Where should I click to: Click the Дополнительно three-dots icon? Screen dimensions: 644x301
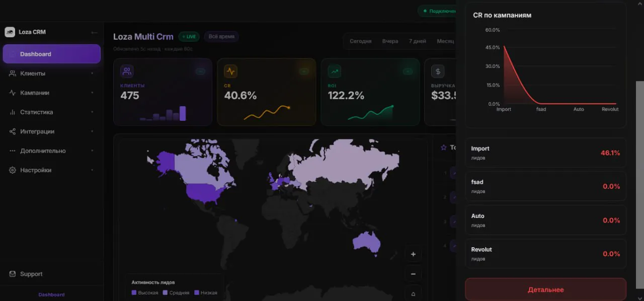[13, 151]
